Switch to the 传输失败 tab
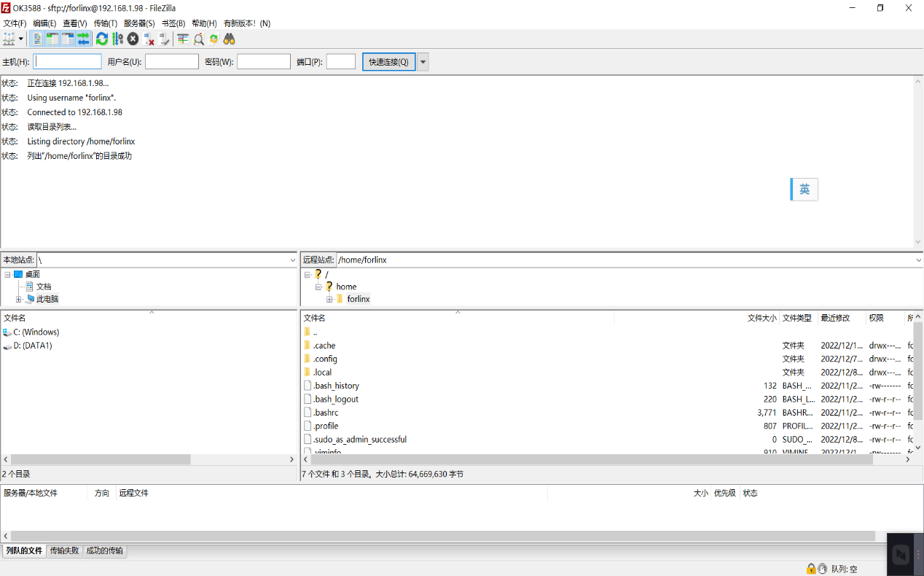Image resolution: width=924 pixels, height=576 pixels. click(65, 551)
